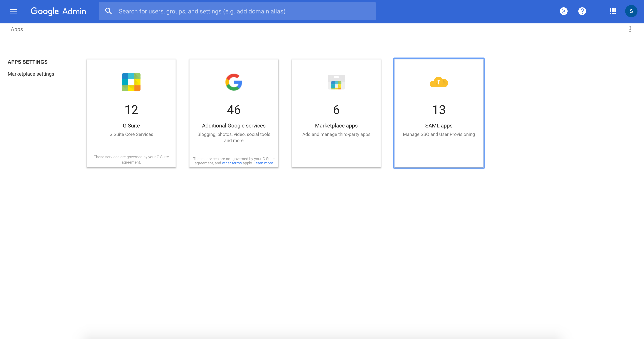Image resolution: width=644 pixels, height=339 pixels.
Task: Click the Apps breadcrumb label
Action: 17,29
